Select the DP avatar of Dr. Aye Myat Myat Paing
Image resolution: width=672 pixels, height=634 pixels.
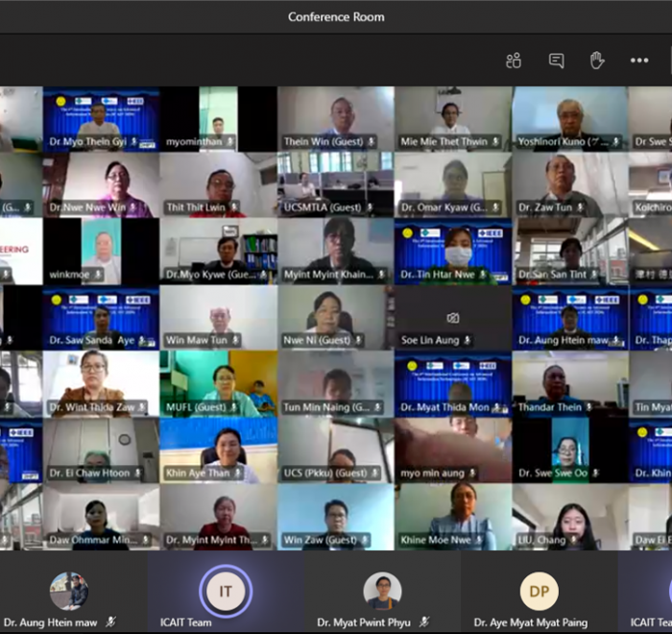(x=539, y=592)
